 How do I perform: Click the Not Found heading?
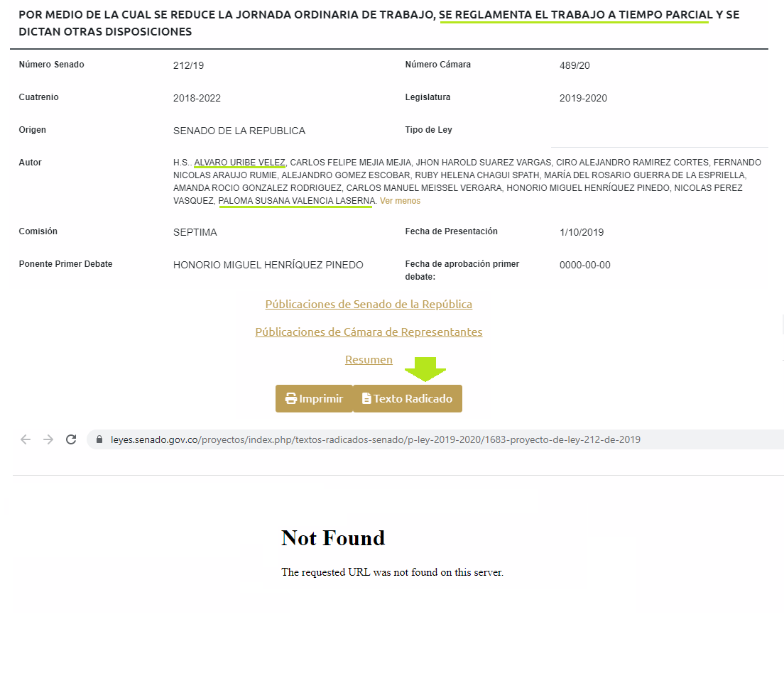click(333, 538)
